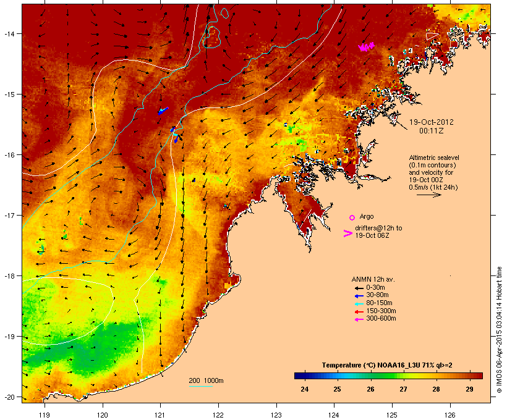Click the Temperature NOAA16_L3U colorbar title
507x420 pixels.
387,365
